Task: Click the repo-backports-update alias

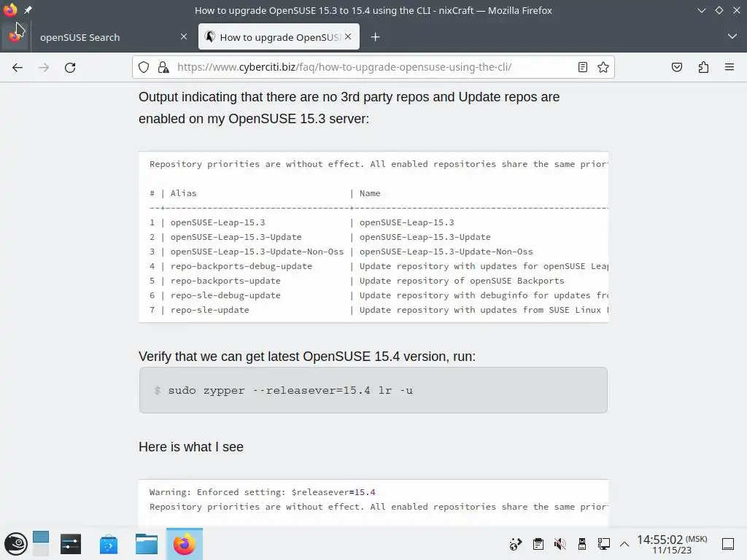Action: [225, 281]
